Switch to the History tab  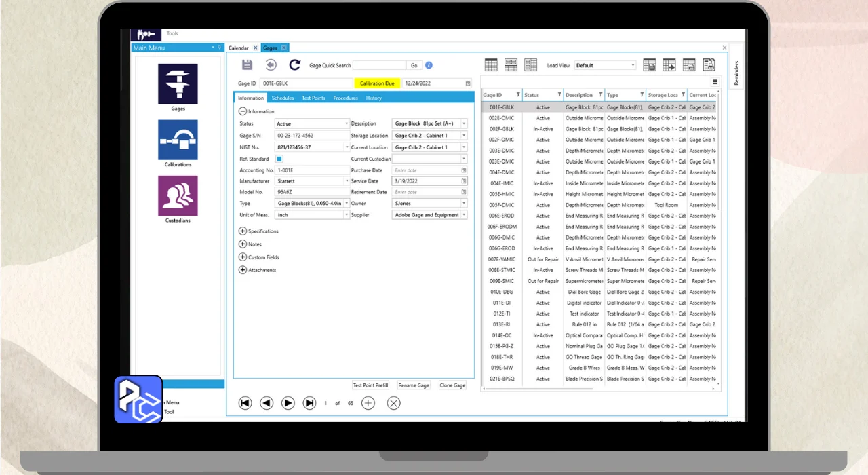[374, 98]
